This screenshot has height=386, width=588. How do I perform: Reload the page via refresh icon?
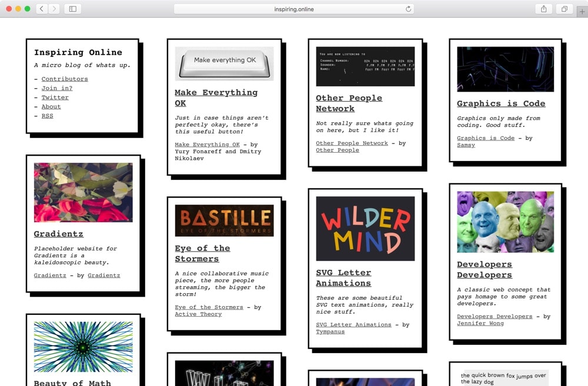[x=408, y=9]
